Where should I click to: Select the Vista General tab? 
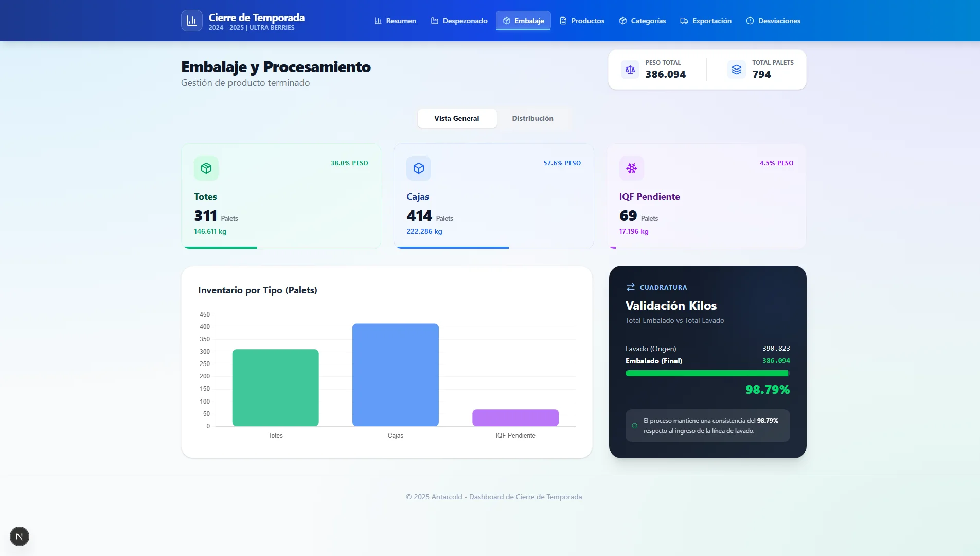tap(456, 118)
